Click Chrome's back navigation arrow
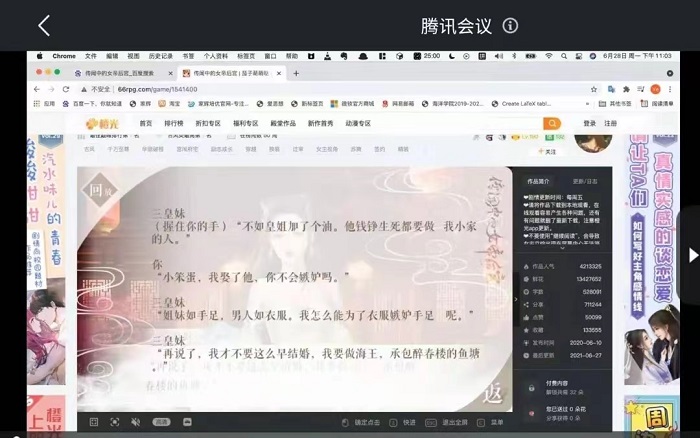 click(x=37, y=89)
